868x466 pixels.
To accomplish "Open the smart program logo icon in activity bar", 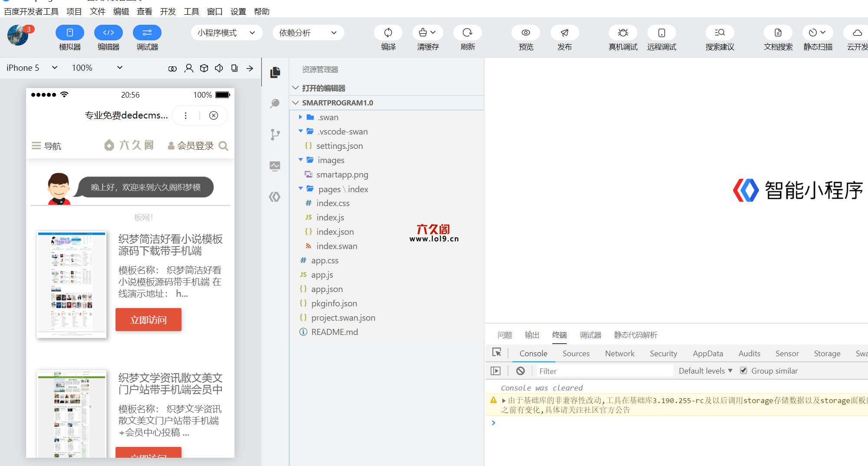I will click(x=275, y=197).
